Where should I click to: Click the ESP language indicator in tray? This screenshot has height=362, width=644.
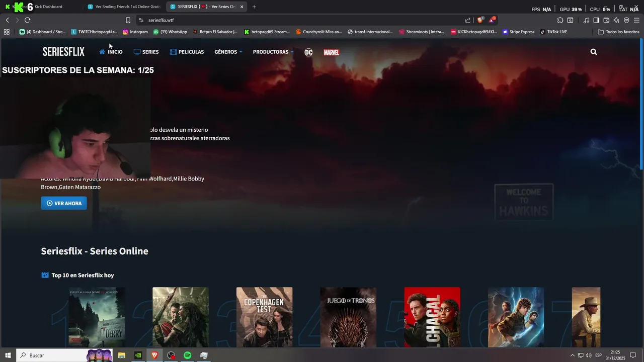tap(598, 355)
